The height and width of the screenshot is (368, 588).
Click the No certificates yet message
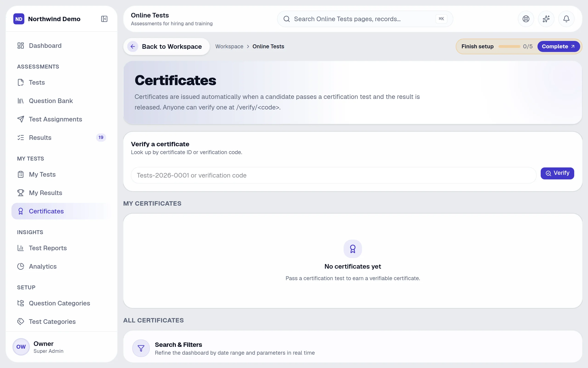[x=353, y=267]
